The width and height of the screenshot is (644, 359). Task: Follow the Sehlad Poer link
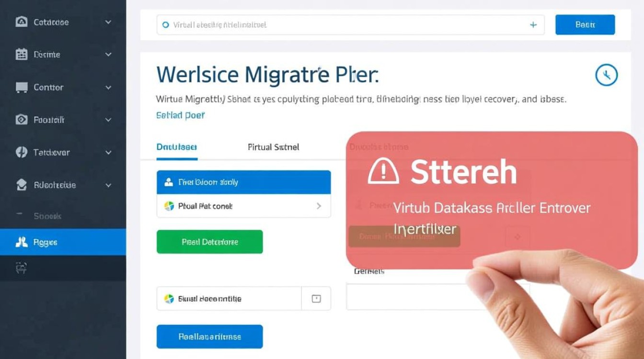pos(181,115)
